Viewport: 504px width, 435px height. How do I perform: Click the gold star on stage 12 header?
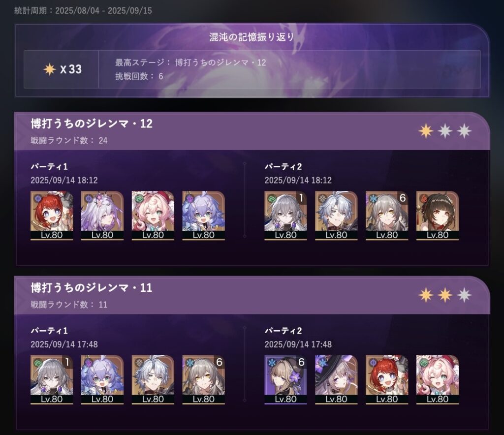pyautogui.click(x=426, y=131)
